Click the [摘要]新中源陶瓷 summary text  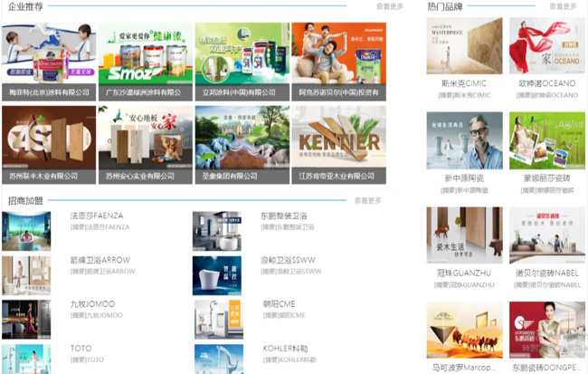click(x=464, y=190)
